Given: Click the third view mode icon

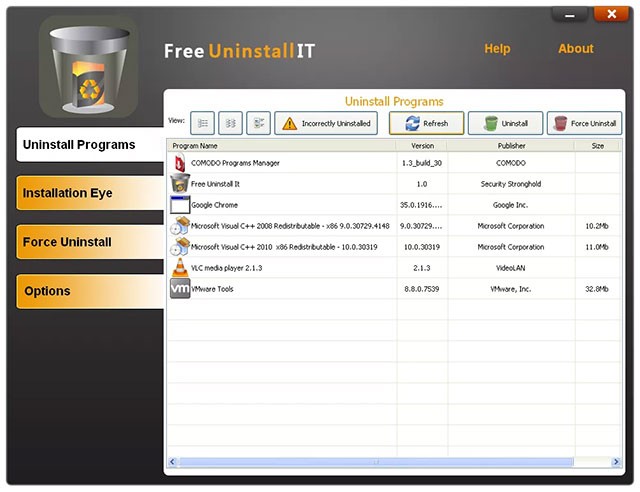Looking at the screenshot, I should coord(258,123).
